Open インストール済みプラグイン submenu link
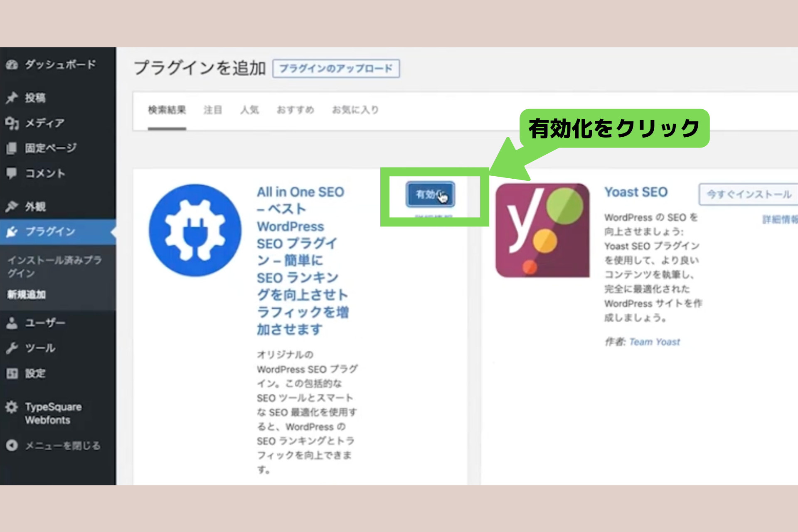 tap(54, 267)
